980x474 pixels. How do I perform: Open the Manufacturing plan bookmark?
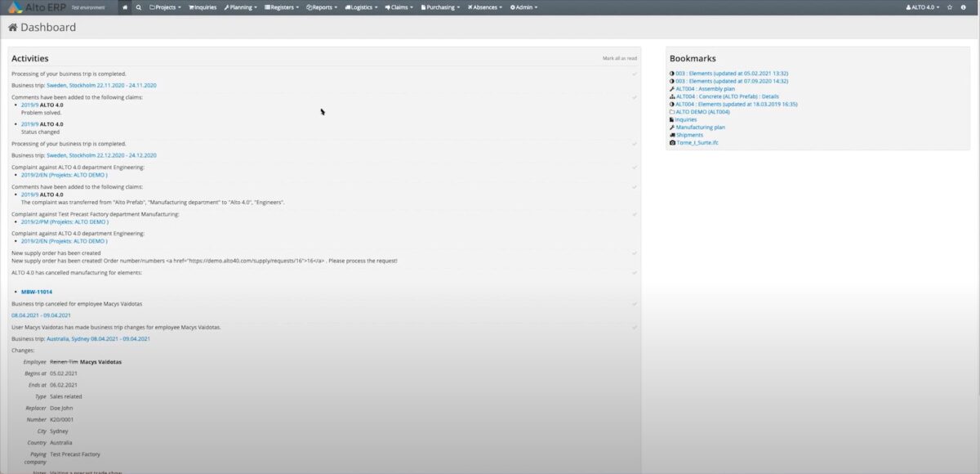click(x=700, y=127)
